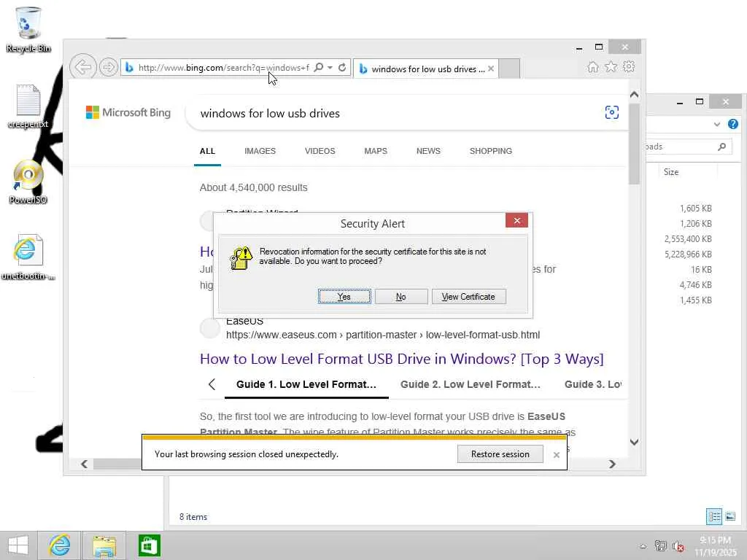Viewport: 747px width, 560px height.
Task: Switch to the MAPS tab
Action: pos(376,151)
